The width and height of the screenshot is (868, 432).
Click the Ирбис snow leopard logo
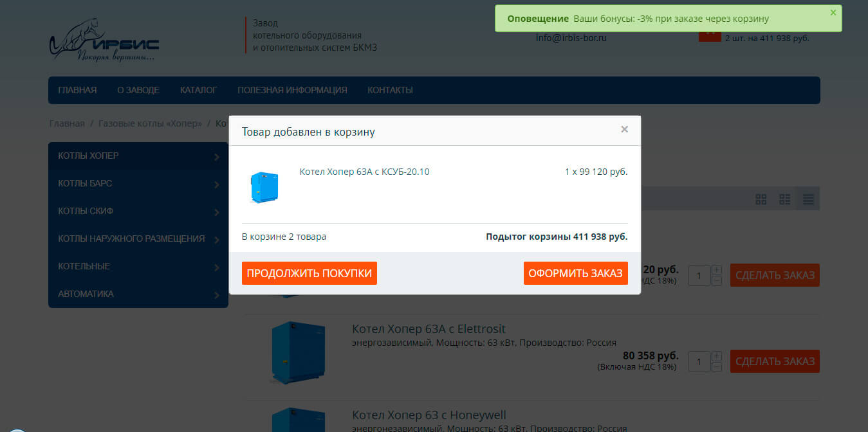pyautogui.click(x=104, y=39)
